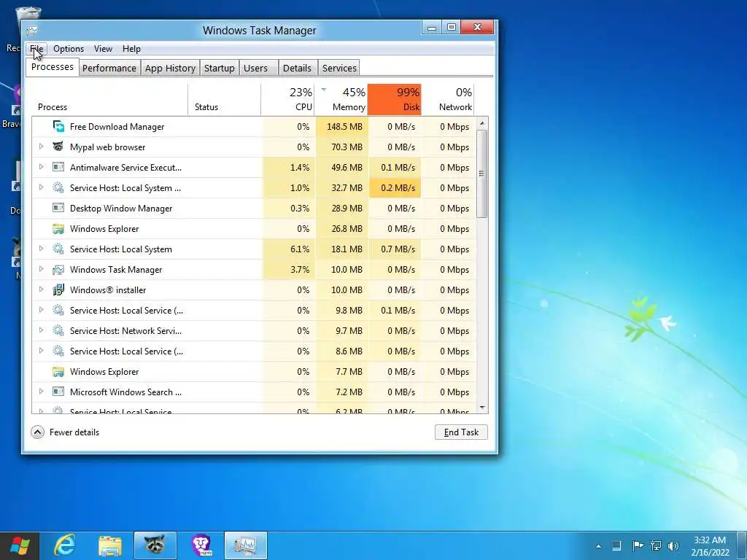This screenshot has width=747, height=560.
Task: Go to the Startup tab
Action: [x=219, y=68]
